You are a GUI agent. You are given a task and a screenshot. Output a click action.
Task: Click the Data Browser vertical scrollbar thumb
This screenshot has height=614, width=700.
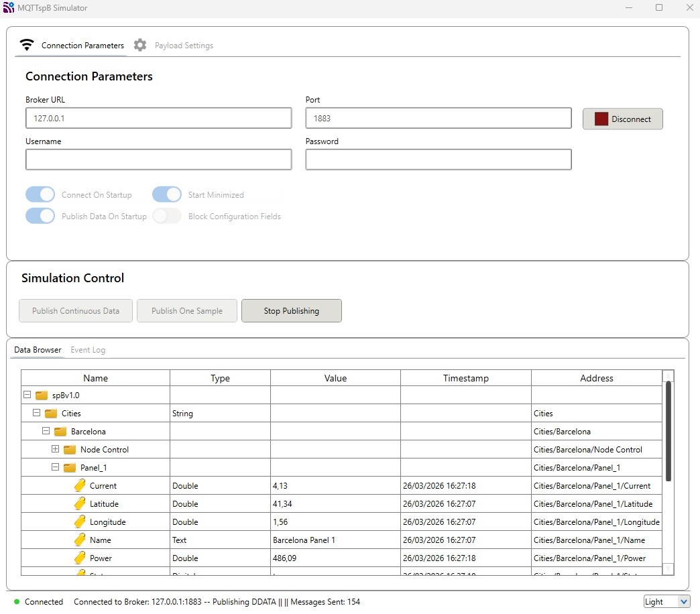point(668,429)
